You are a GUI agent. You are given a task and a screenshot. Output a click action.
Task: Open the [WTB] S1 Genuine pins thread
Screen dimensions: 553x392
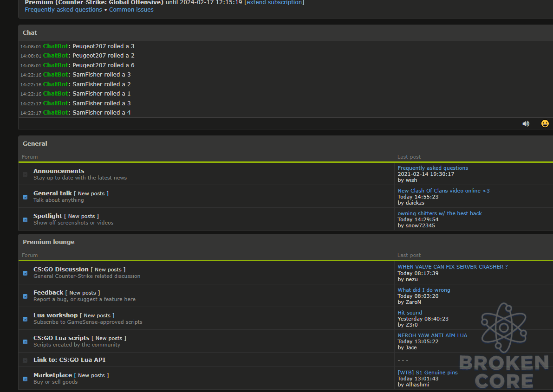[x=428, y=373]
